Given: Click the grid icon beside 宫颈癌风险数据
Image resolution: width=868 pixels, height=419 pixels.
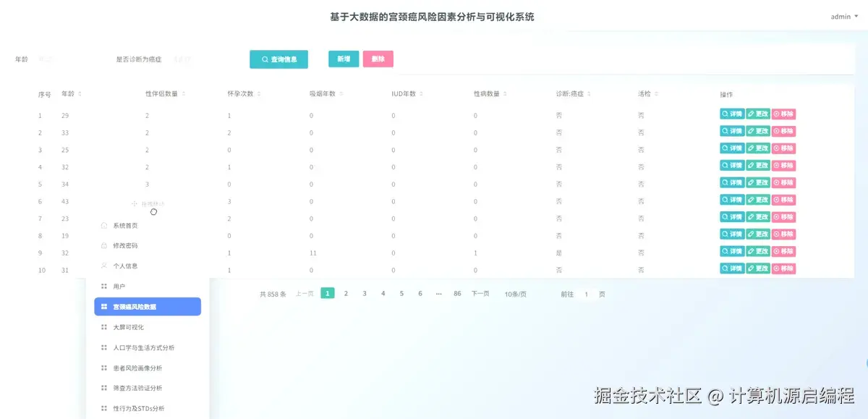Looking at the screenshot, I should click(103, 306).
